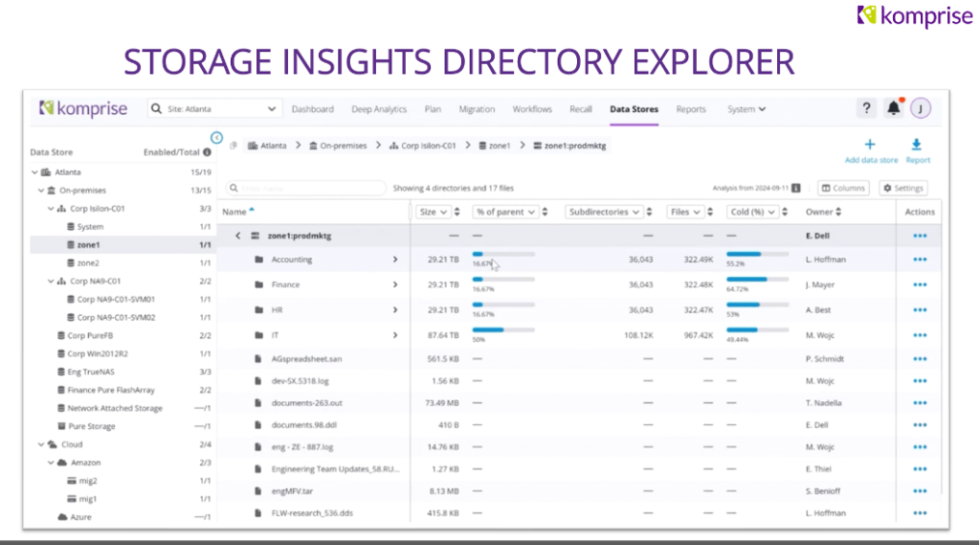The image size is (980, 545).
Task: Click the FLW-research_536.dds file icon
Action: click(x=257, y=513)
